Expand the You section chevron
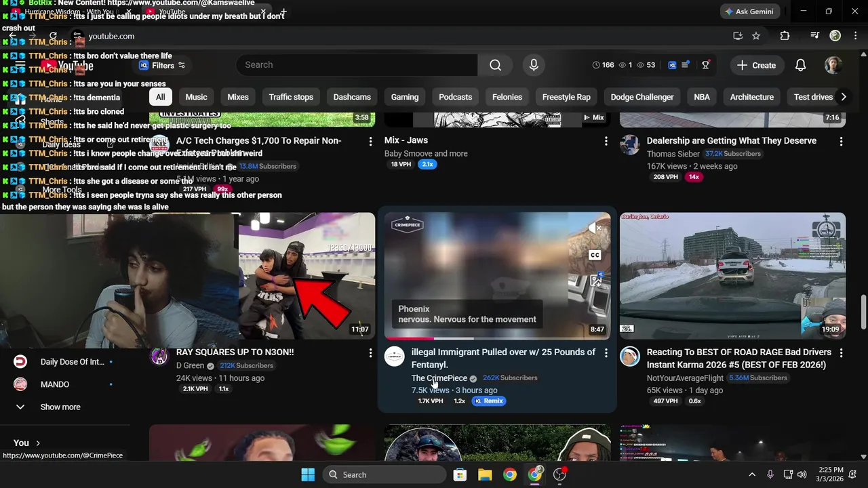This screenshot has width=868, height=488. (x=38, y=443)
